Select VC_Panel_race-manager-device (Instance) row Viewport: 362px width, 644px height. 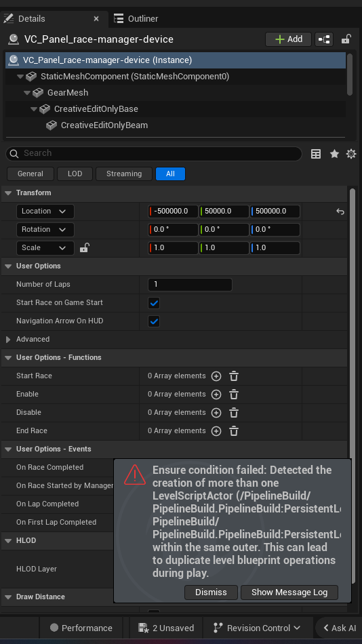coord(176,60)
